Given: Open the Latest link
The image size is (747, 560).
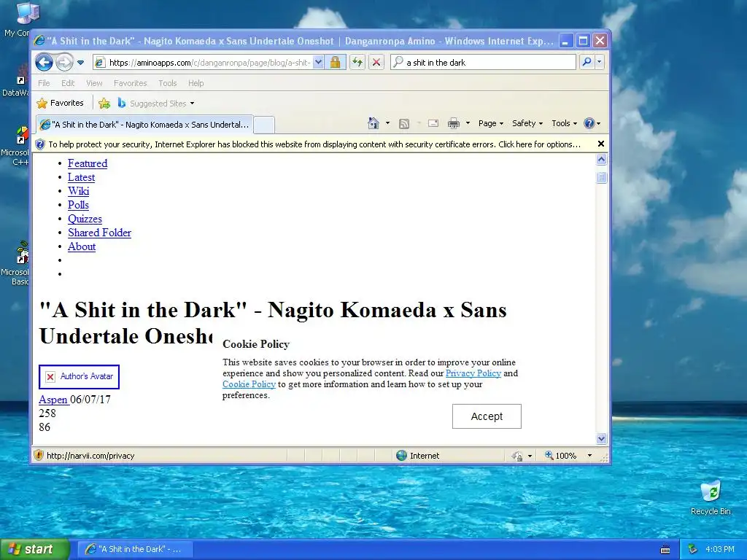Looking at the screenshot, I should tap(82, 177).
